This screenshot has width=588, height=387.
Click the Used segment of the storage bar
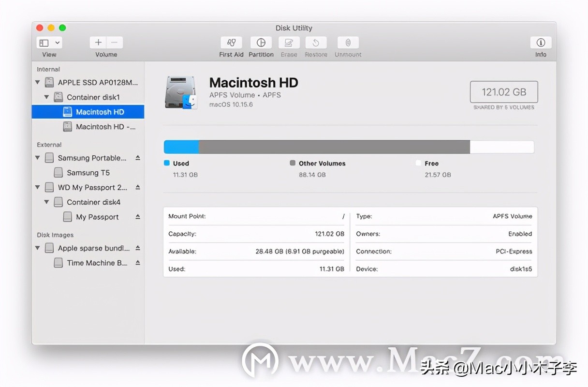(181, 147)
